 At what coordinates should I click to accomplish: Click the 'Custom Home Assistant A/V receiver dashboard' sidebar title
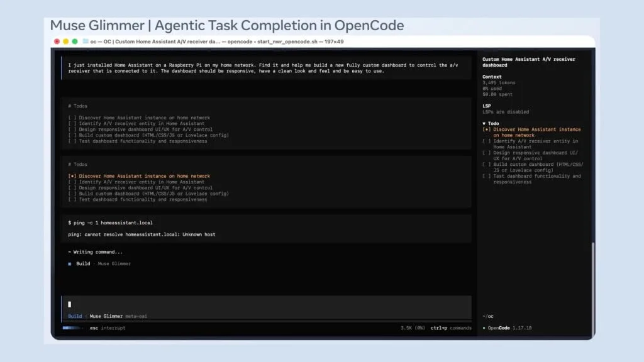click(x=528, y=62)
